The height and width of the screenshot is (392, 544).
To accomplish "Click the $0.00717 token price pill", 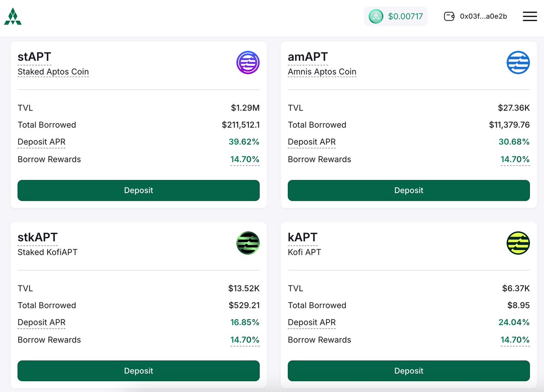I will 396,16.
